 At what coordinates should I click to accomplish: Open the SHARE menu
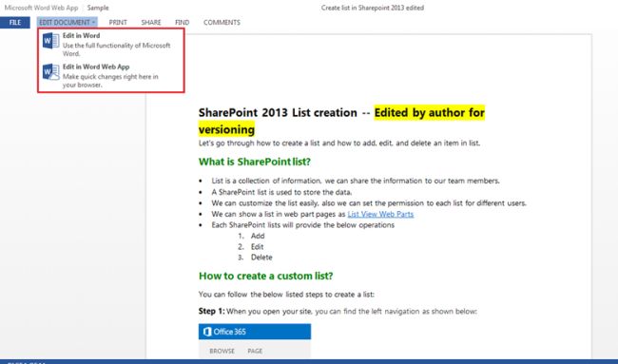[151, 23]
